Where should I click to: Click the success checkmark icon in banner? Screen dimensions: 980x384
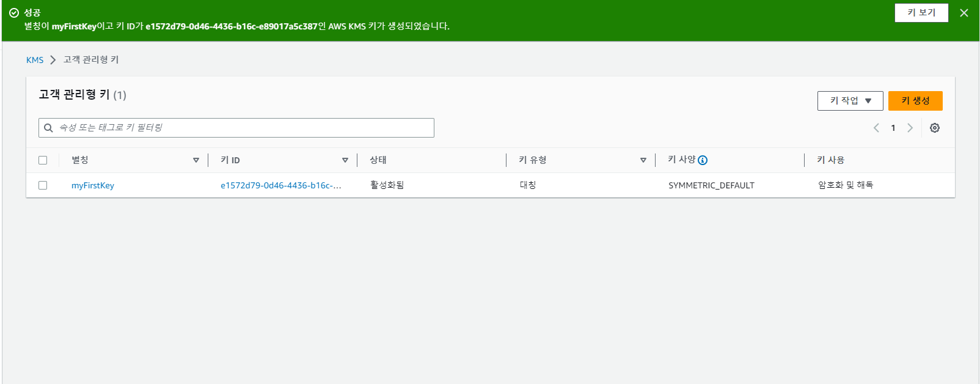pos(14,13)
